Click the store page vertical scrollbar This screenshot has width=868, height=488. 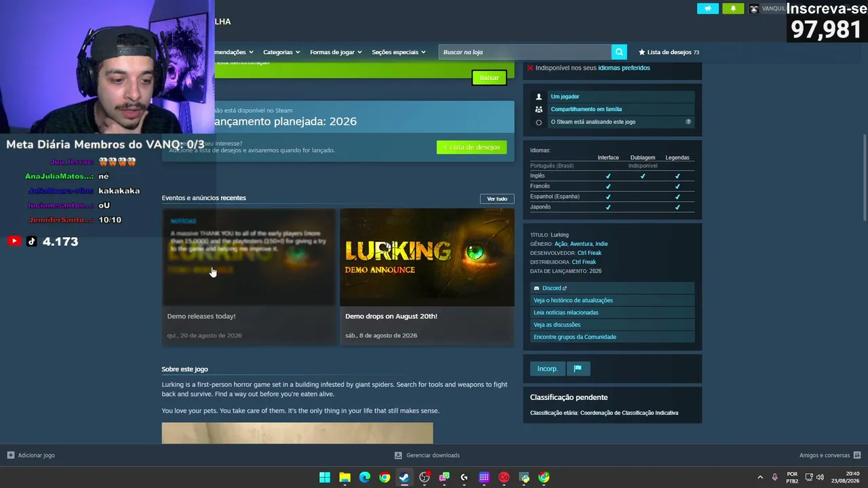click(864, 178)
